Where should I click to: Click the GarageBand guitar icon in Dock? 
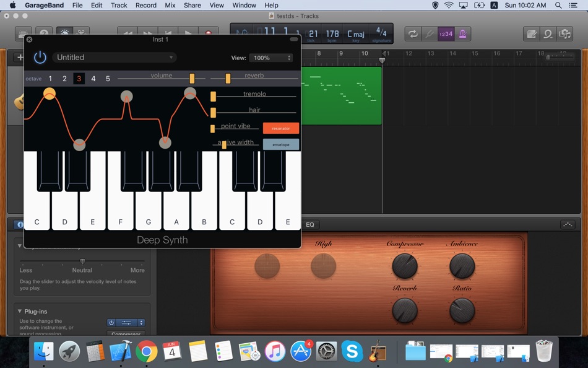[x=378, y=351]
